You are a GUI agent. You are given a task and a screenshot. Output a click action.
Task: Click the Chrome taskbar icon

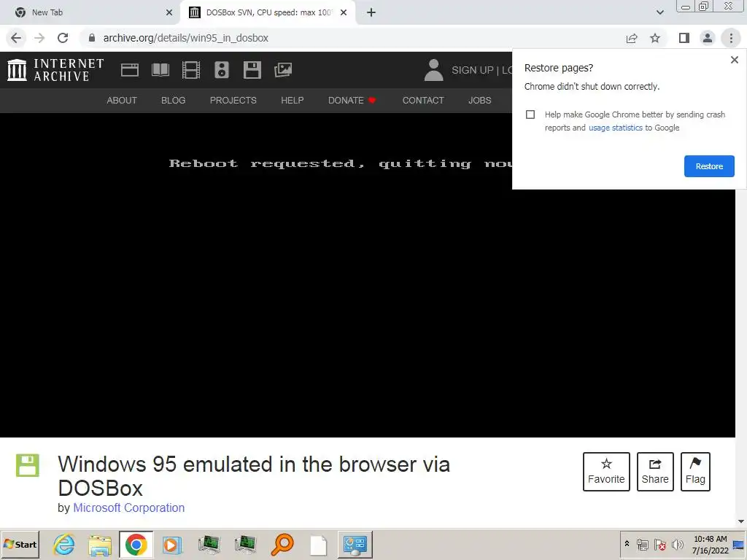coord(136,544)
